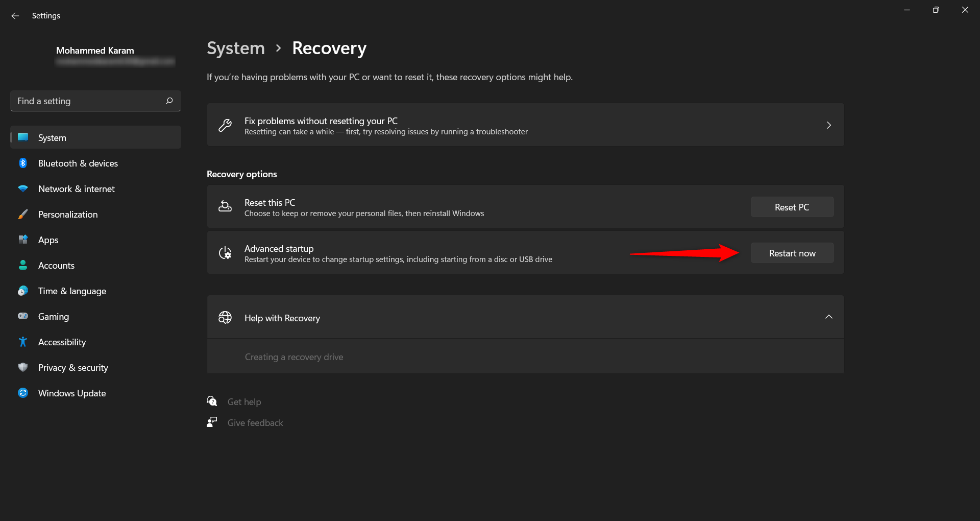Viewport: 980px width, 521px height.
Task: Click the Network wifi icon in sidebar
Action: pyautogui.click(x=23, y=188)
